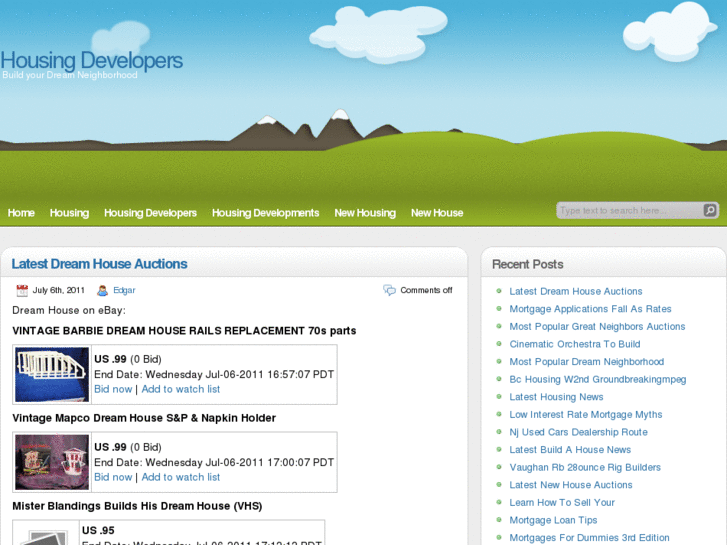Screen dimensions: 727x545
Task: Open Mortgages For Dummies 3rd Edition post
Action: pos(589,538)
